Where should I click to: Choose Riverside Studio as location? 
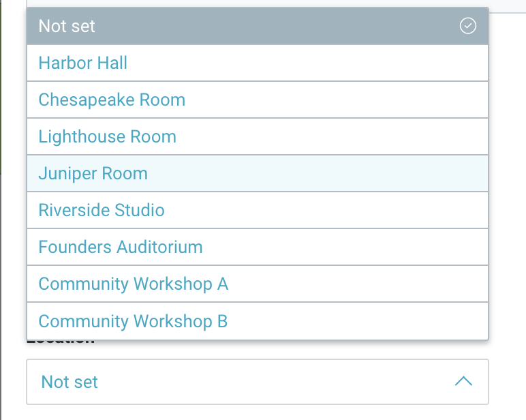coord(258,210)
